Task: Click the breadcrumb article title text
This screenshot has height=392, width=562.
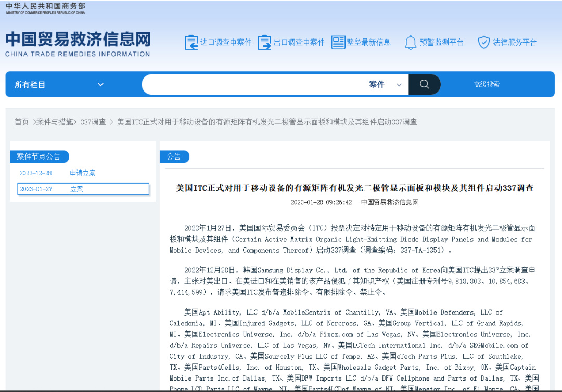Action: [x=267, y=122]
